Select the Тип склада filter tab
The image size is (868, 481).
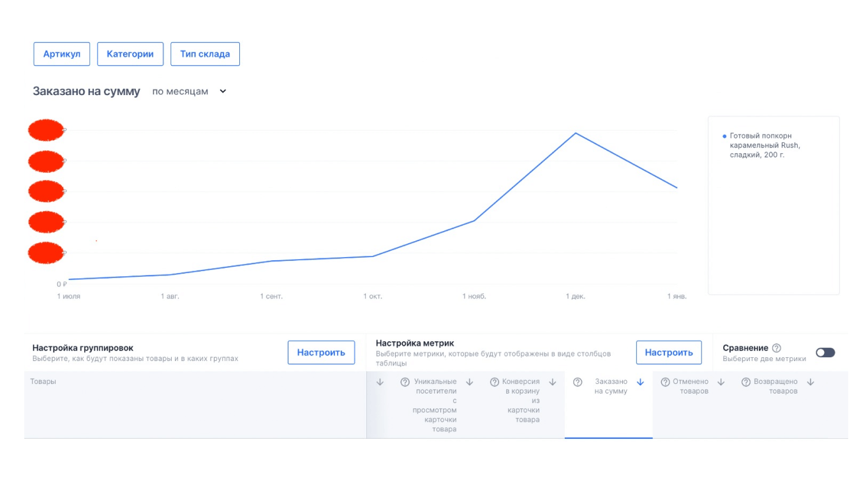click(x=205, y=54)
